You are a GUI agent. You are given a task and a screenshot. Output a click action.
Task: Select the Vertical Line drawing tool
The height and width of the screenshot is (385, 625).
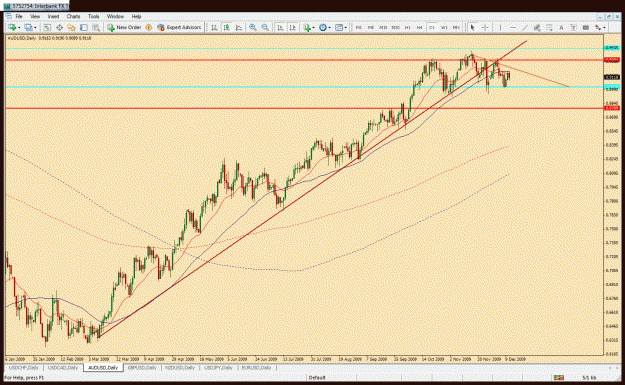(x=500, y=28)
